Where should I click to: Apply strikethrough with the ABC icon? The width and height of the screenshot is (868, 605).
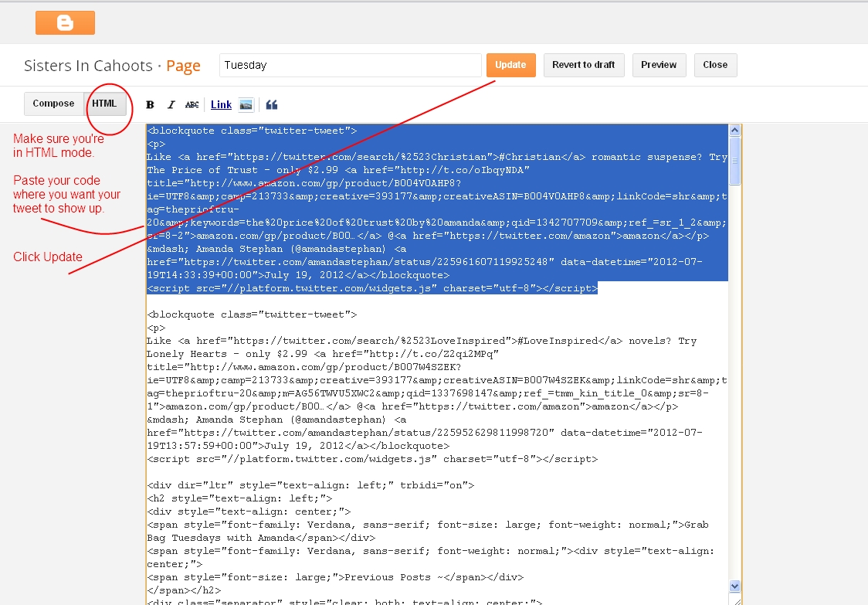[x=192, y=105]
